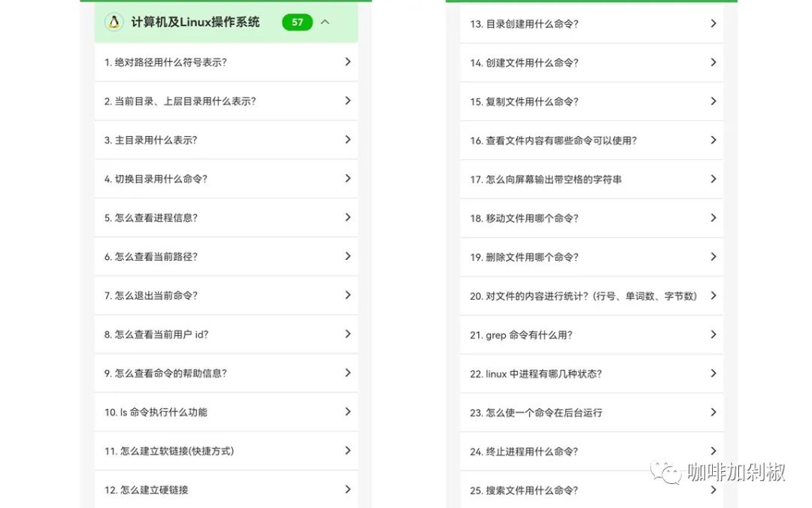Expand chevron for 创建文件用什么命令
The height and width of the screenshot is (508, 812).
(714, 62)
